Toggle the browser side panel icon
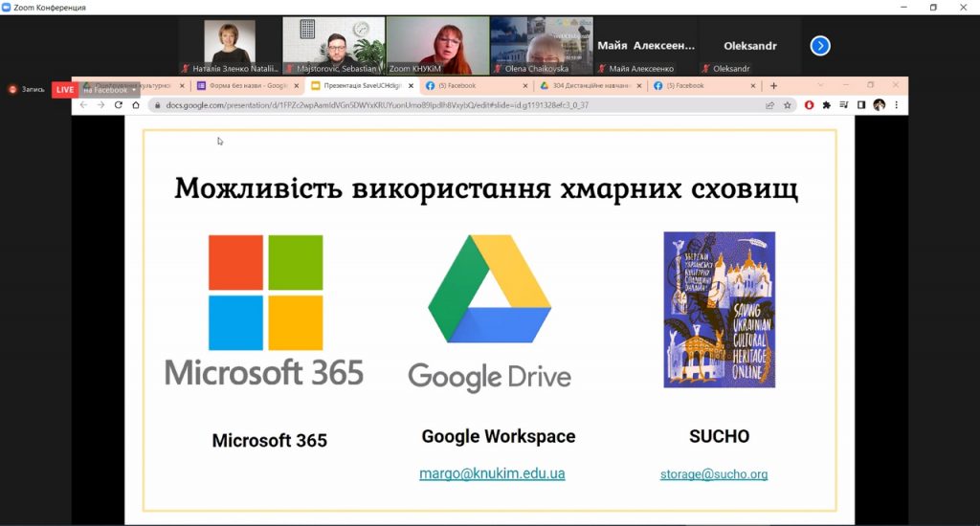 [x=861, y=105]
